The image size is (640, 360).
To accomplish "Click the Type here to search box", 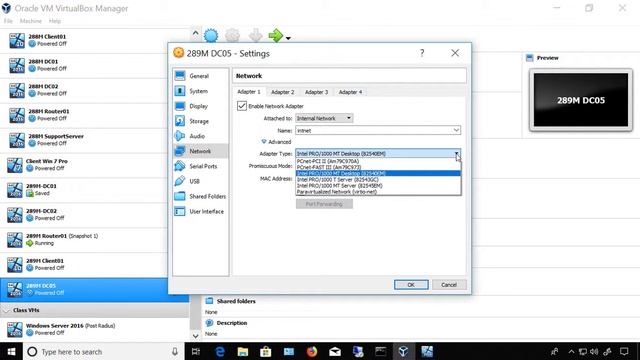I will point(104,351).
